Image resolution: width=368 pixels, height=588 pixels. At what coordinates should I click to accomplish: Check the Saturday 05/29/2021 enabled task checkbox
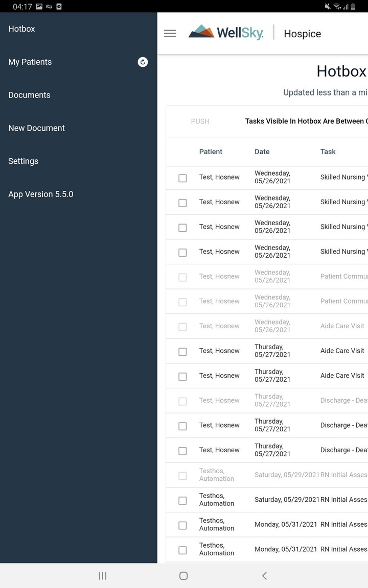182,501
